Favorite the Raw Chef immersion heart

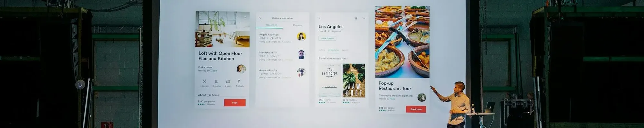pos(363,66)
